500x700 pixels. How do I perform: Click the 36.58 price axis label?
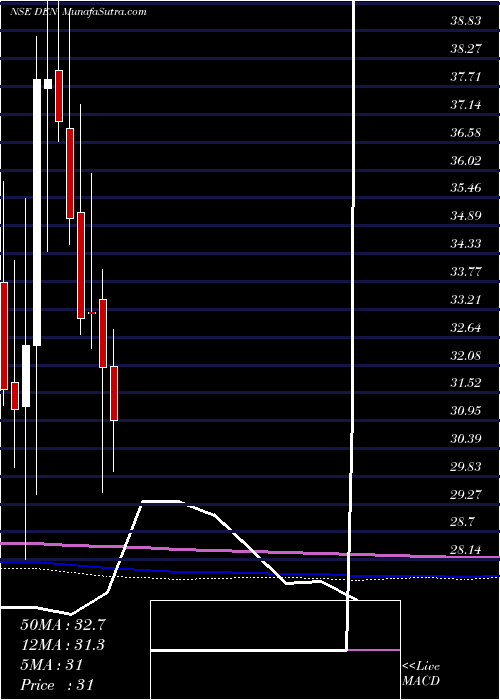(466, 132)
